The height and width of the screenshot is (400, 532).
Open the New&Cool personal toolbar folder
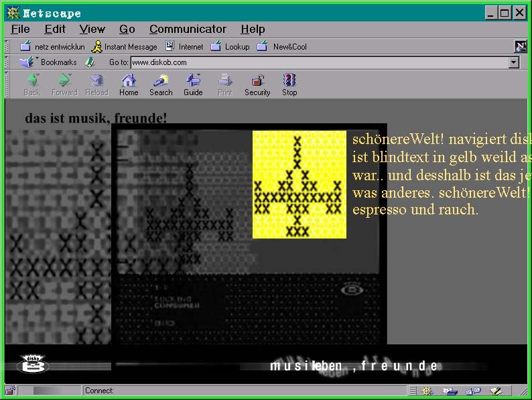(x=282, y=47)
